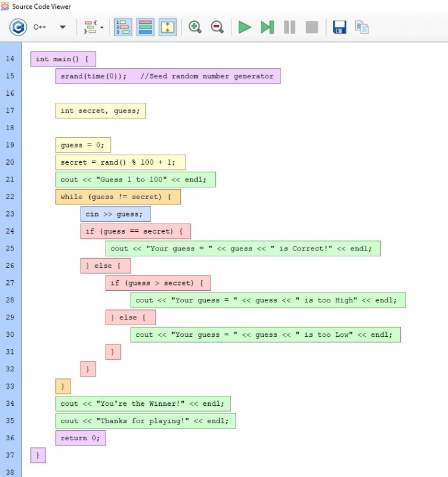
Task: Run the program with the green play button
Action: coord(244,27)
